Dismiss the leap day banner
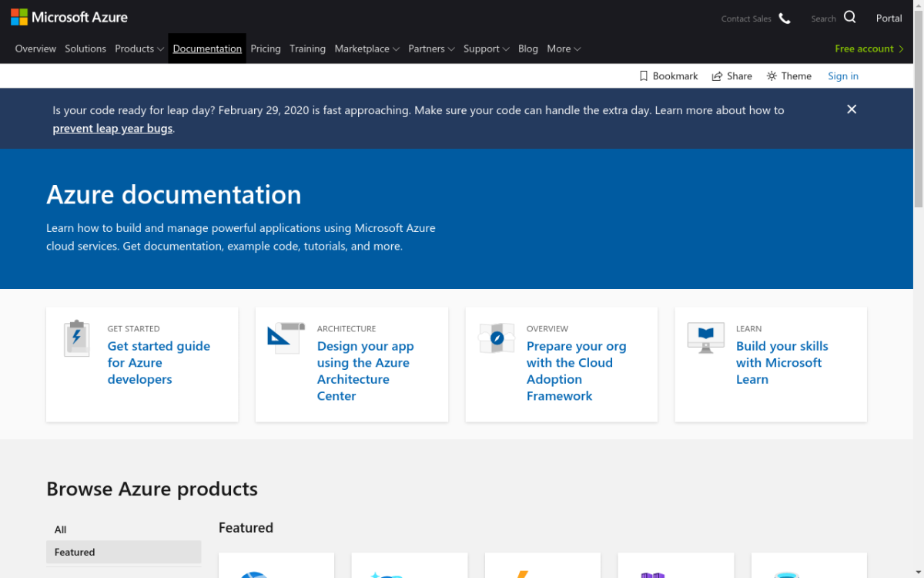 (852, 109)
